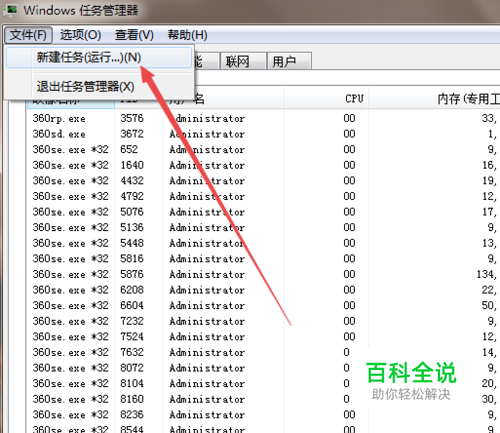Select 360se.exe *32 with PID 652
The width and height of the screenshot is (500, 433).
click(x=71, y=150)
